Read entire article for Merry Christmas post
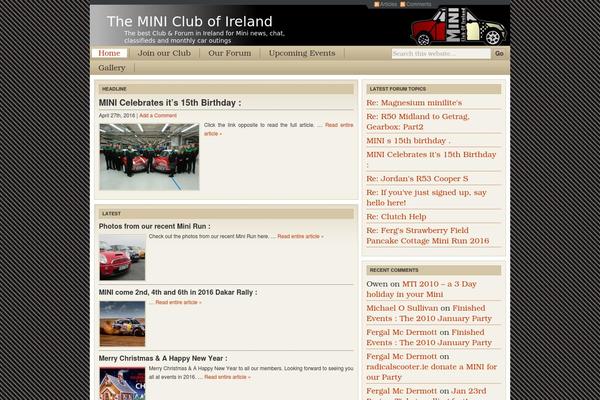600x400 pixels. (x=227, y=377)
